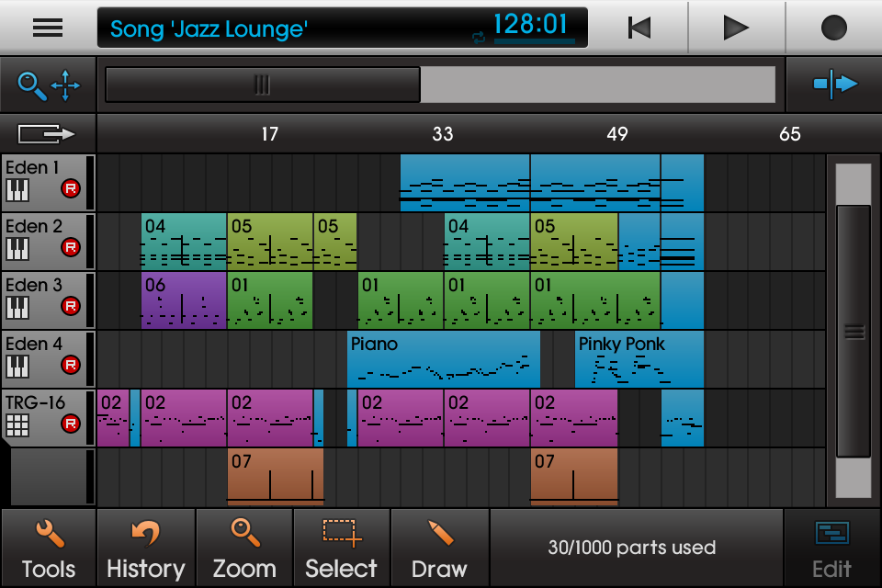Image resolution: width=882 pixels, height=588 pixels.
Task: Select the purple 06 part on Eden 3
Action: click(184, 300)
